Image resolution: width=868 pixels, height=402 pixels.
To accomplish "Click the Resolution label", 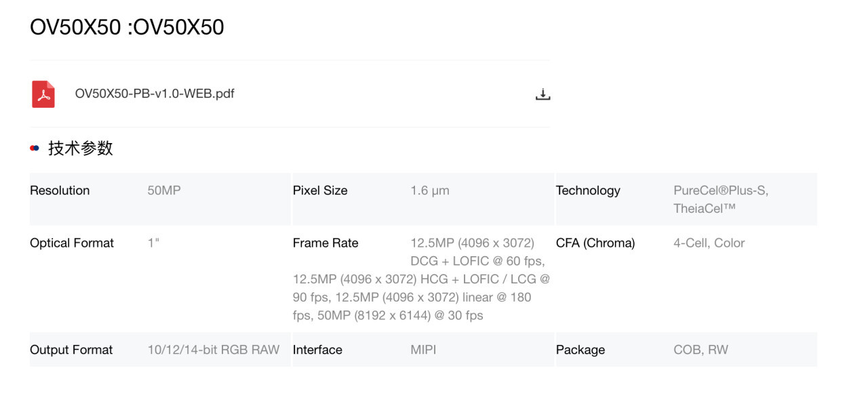I will click(x=60, y=190).
